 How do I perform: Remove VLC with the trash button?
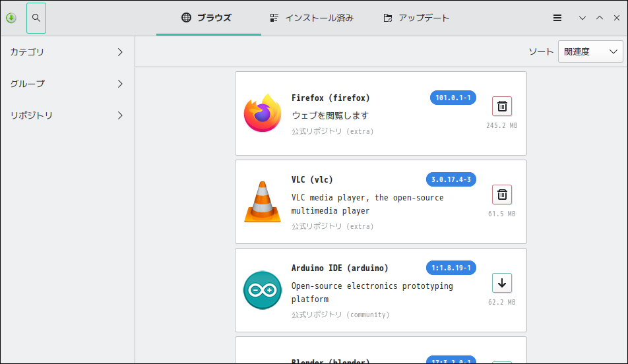502,195
